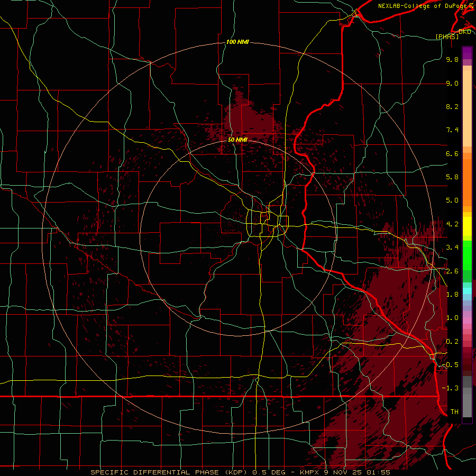
Task: Click the -1.3 value on the scale
Action: tap(451, 388)
